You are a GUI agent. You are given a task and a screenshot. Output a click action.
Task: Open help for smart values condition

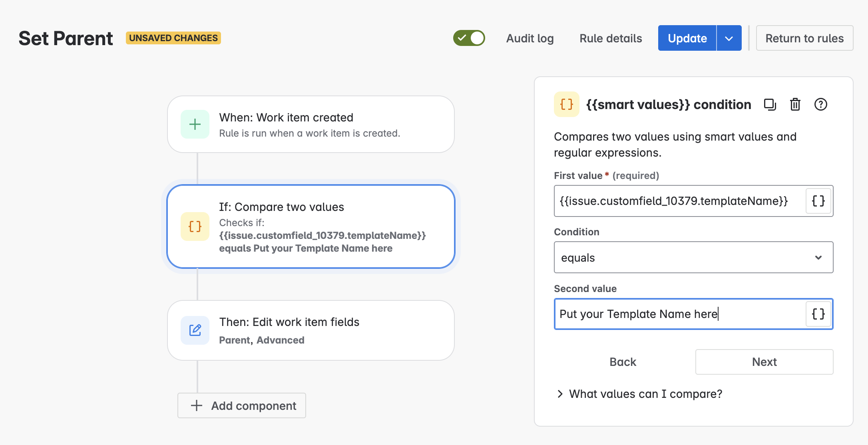coord(820,105)
